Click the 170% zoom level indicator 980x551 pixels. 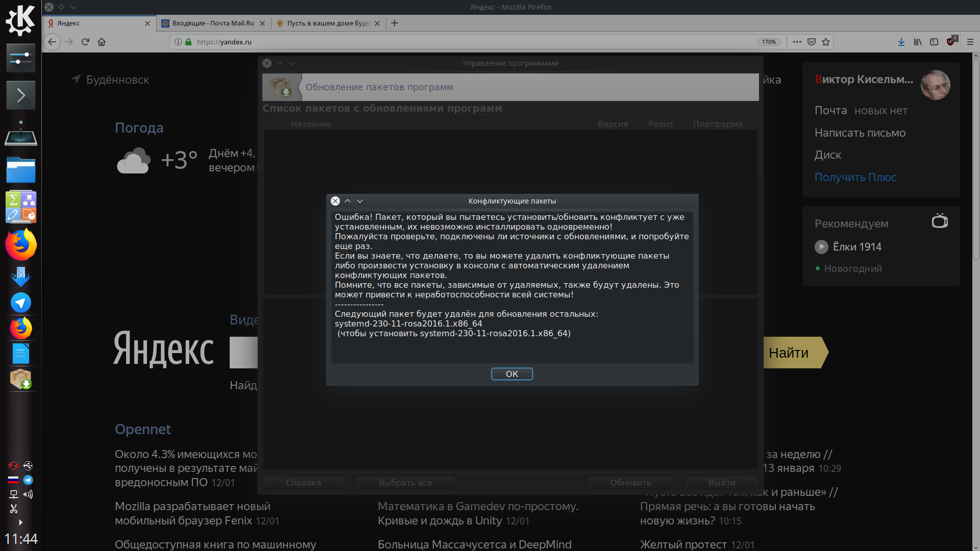click(x=769, y=42)
